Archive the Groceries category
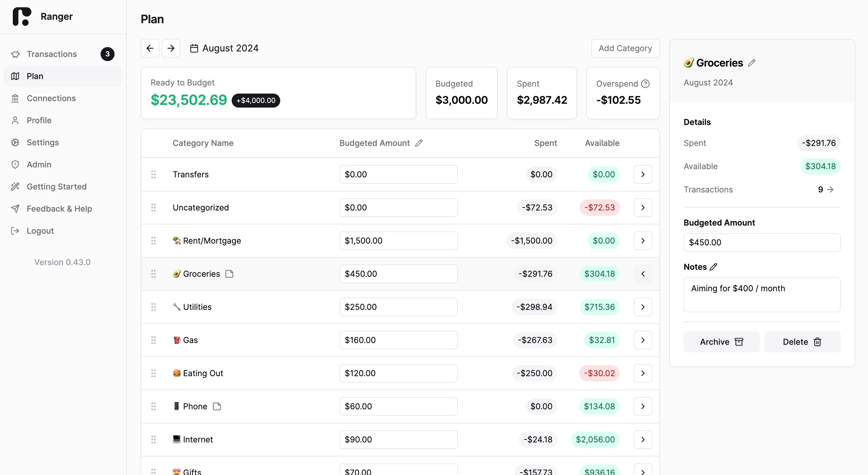 (x=721, y=342)
